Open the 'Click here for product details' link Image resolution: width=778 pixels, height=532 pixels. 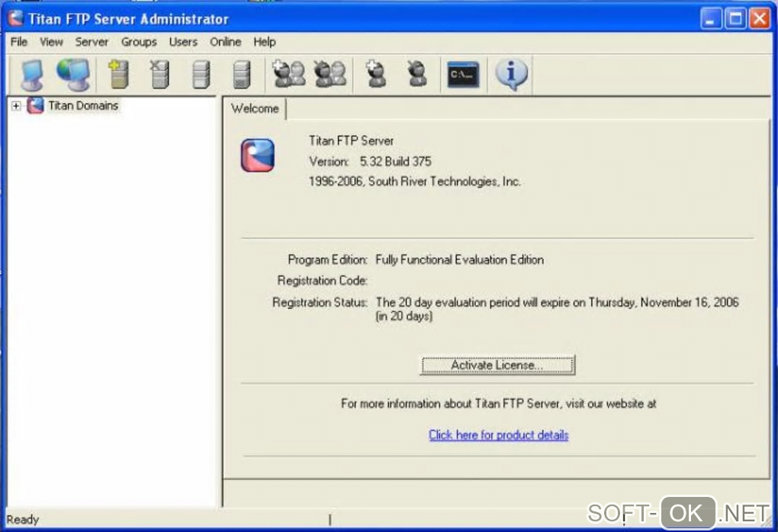point(498,434)
